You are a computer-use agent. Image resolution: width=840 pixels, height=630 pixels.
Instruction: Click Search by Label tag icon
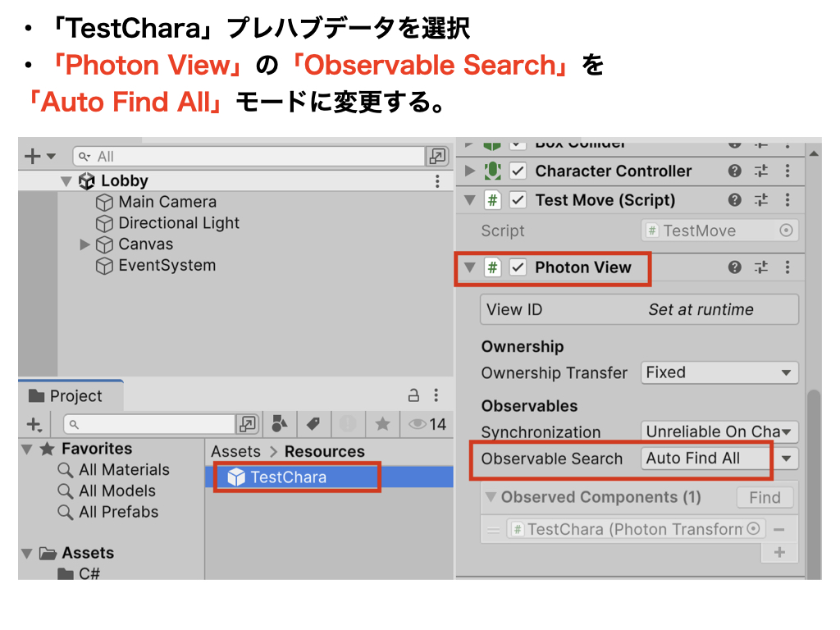313,424
